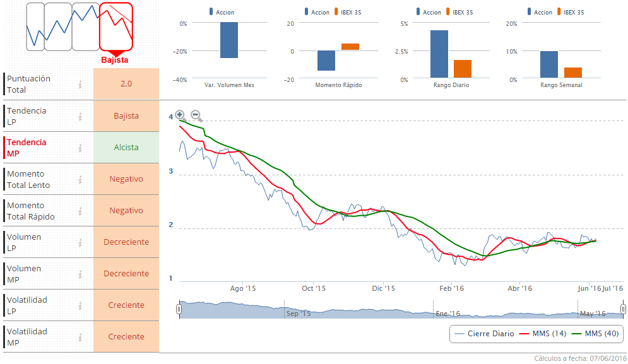Open info icon for Momento Total Rápido

pyautogui.click(x=80, y=211)
